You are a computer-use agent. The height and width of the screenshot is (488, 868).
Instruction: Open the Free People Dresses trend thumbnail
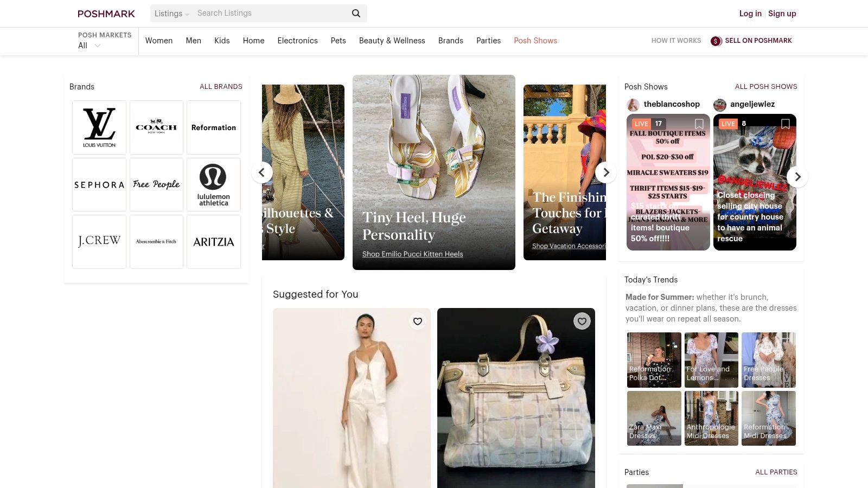769,360
